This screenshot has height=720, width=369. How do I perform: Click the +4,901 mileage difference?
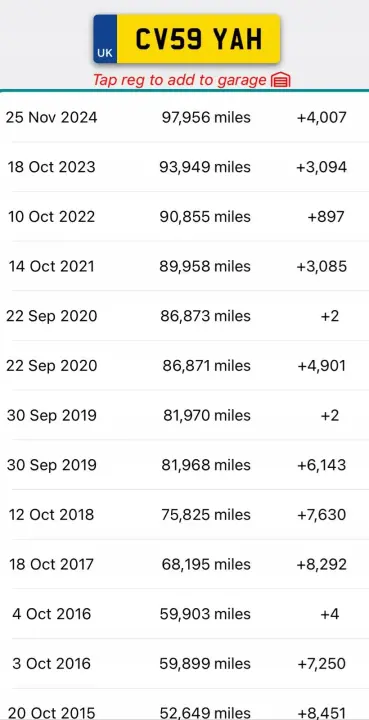pos(322,366)
